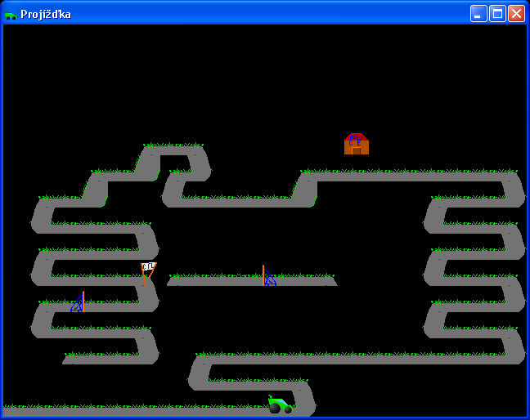Maximize the Projížďka window
Image resolution: width=530 pixels, height=420 pixels.
(497, 14)
